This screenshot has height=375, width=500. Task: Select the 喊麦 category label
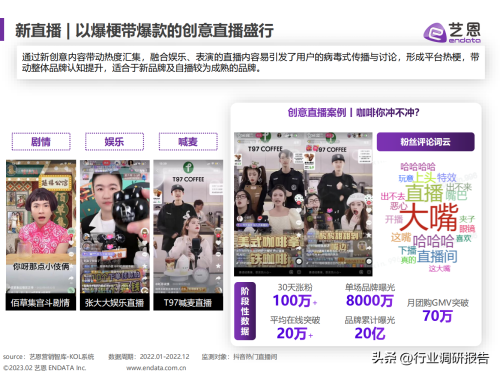coord(188,142)
